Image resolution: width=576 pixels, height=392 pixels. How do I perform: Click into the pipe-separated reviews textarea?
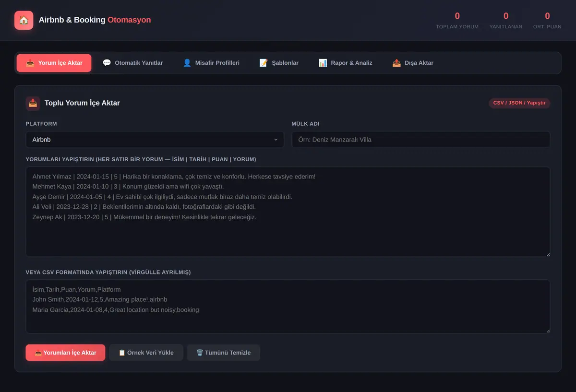288,212
